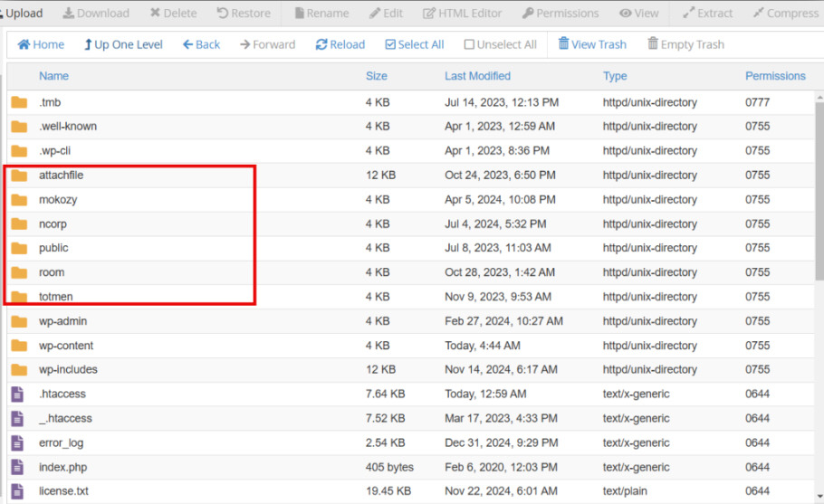Viewport: 824px width, 504px height.
Task: Click the license.txt file icon
Action: [x=17, y=491]
